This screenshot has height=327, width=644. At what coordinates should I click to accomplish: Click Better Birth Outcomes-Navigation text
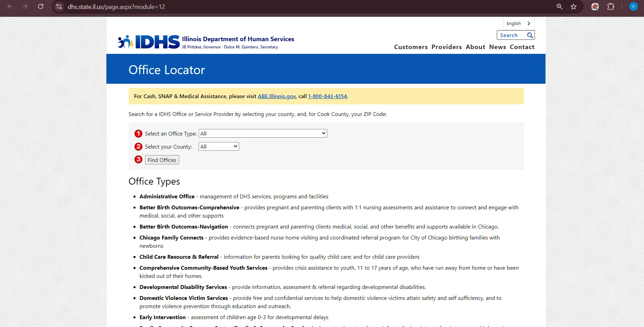pyautogui.click(x=184, y=227)
